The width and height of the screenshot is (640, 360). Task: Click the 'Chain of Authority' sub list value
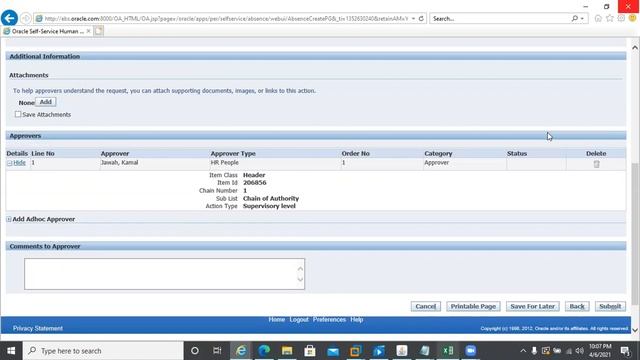click(x=271, y=198)
